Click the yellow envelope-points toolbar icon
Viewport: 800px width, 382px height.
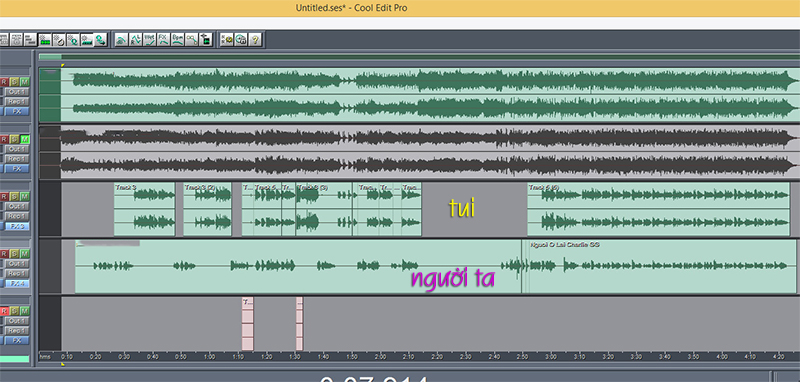point(191,39)
